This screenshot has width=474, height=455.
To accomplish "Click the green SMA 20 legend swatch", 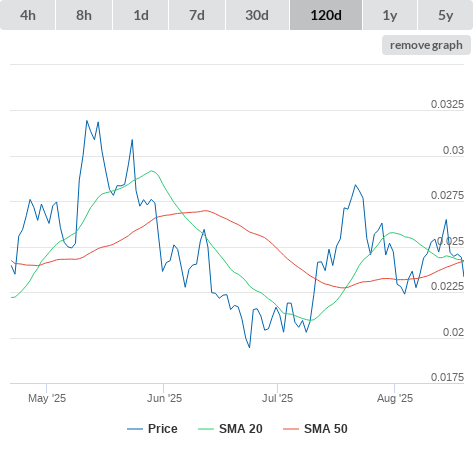I will pyautogui.click(x=206, y=429).
